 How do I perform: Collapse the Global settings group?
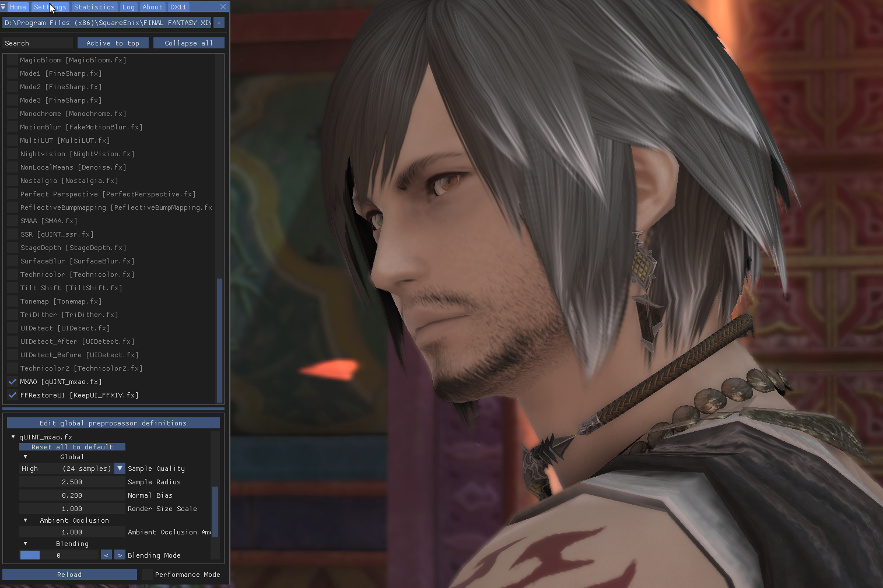click(25, 457)
